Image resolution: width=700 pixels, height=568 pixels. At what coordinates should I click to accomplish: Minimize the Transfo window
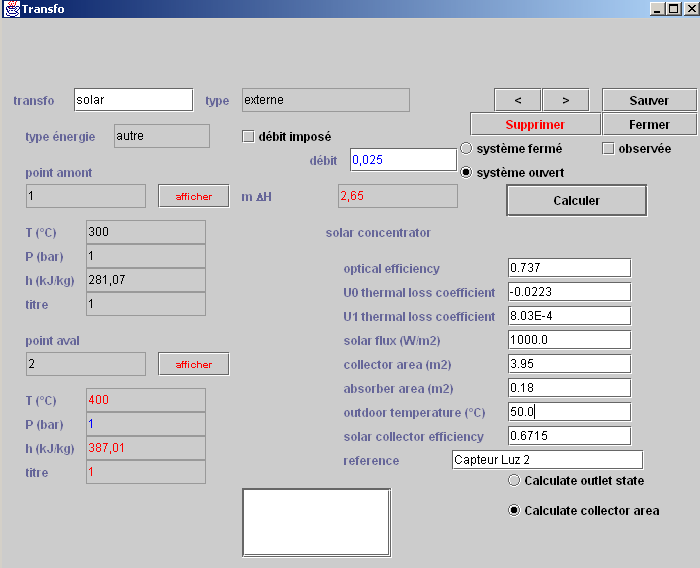coord(656,8)
